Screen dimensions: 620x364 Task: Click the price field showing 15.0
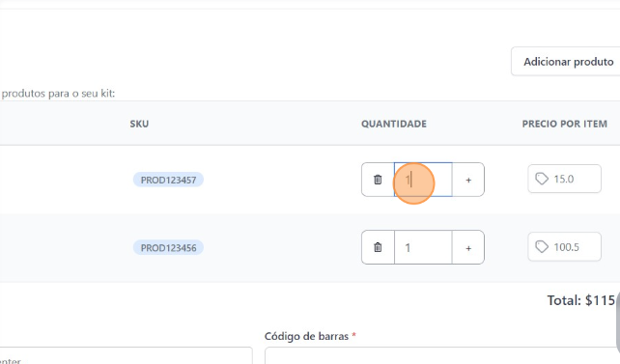click(x=564, y=179)
